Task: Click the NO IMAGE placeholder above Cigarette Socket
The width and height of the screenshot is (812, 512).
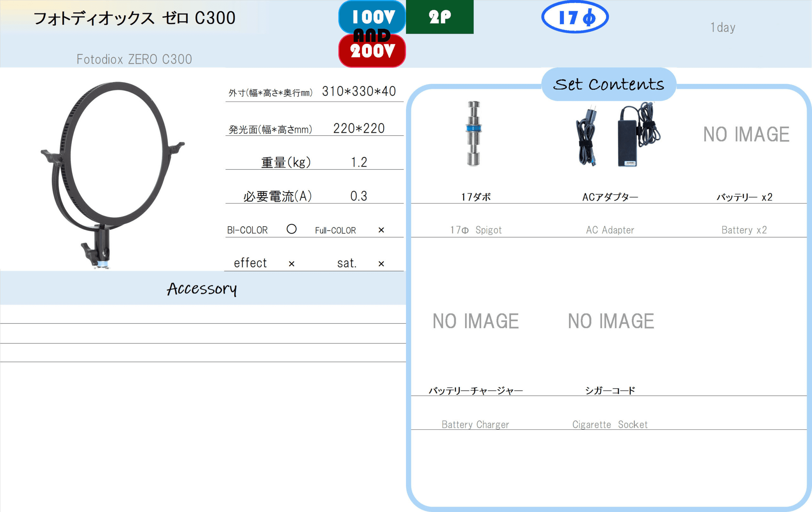Action: click(x=611, y=321)
